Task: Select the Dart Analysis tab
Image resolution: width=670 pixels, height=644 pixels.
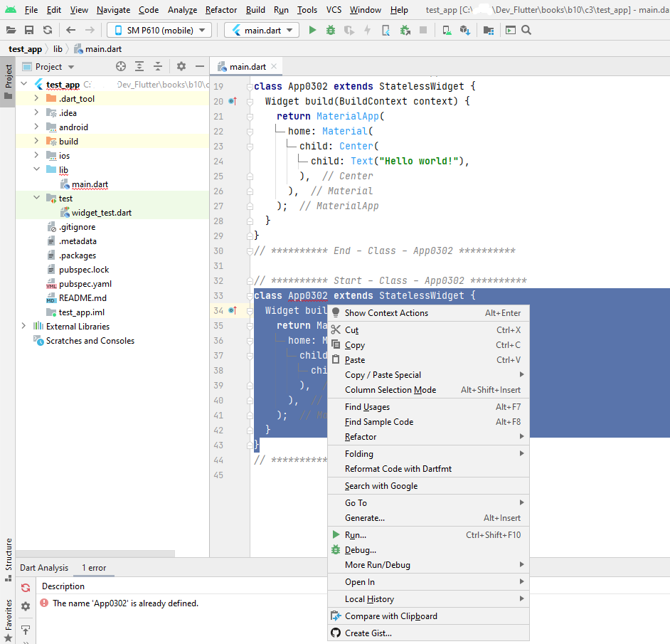Action: pos(44,567)
